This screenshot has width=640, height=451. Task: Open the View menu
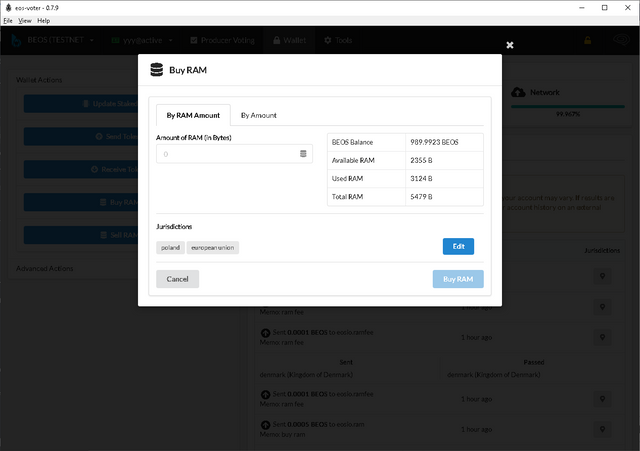pos(24,20)
